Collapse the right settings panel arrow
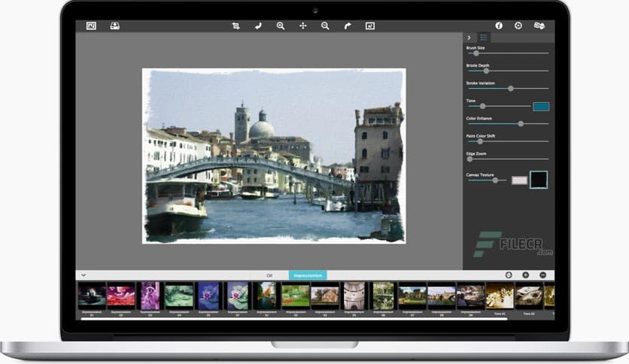629x364 pixels. coord(469,38)
